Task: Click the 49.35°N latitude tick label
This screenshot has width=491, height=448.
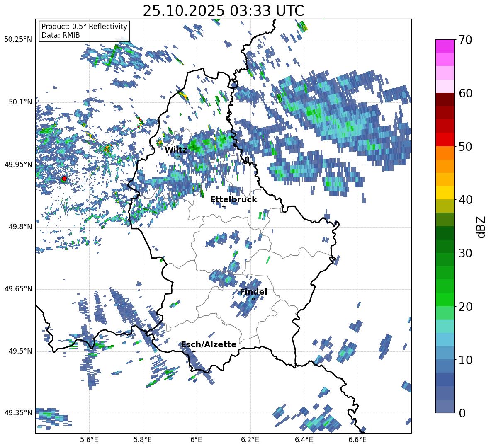Action: coord(18,413)
